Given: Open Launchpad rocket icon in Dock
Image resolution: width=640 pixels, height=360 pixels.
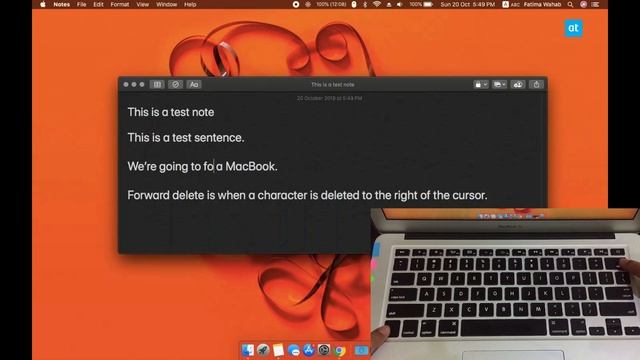Looking at the screenshot, I should [263, 350].
